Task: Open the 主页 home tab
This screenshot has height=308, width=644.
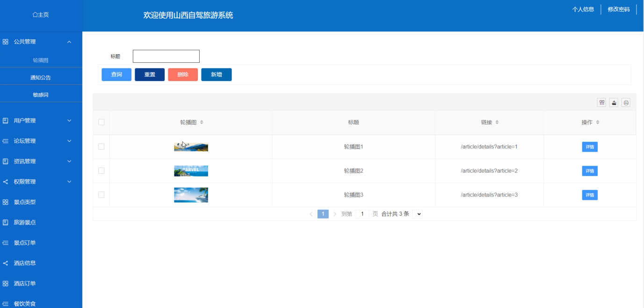Action: pos(41,15)
